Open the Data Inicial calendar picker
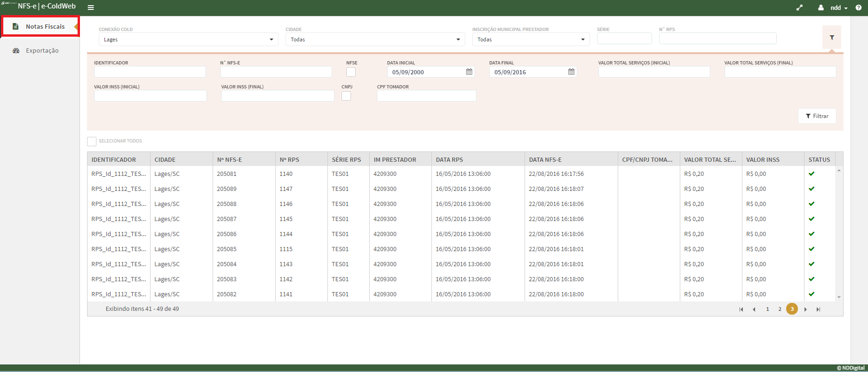The height and width of the screenshot is (372, 868). tap(469, 72)
